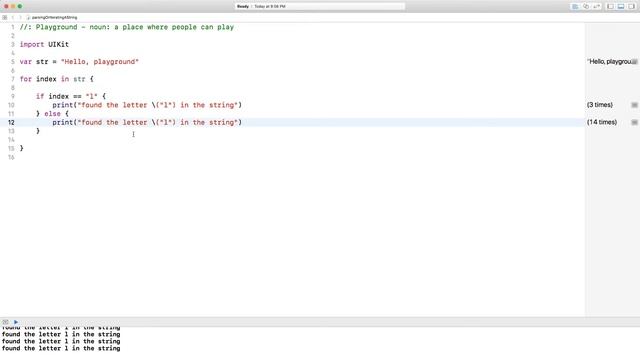Click line number 15 in the gutter
Screen dimensions: 640x360
(x=11, y=149)
